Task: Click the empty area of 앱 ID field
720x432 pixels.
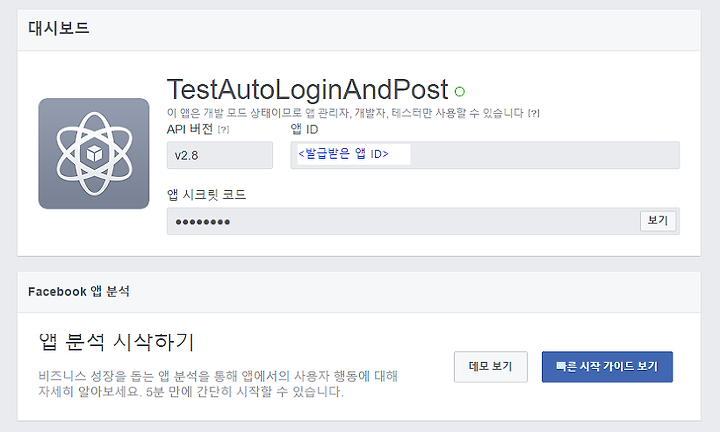Action: click(544, 155)
